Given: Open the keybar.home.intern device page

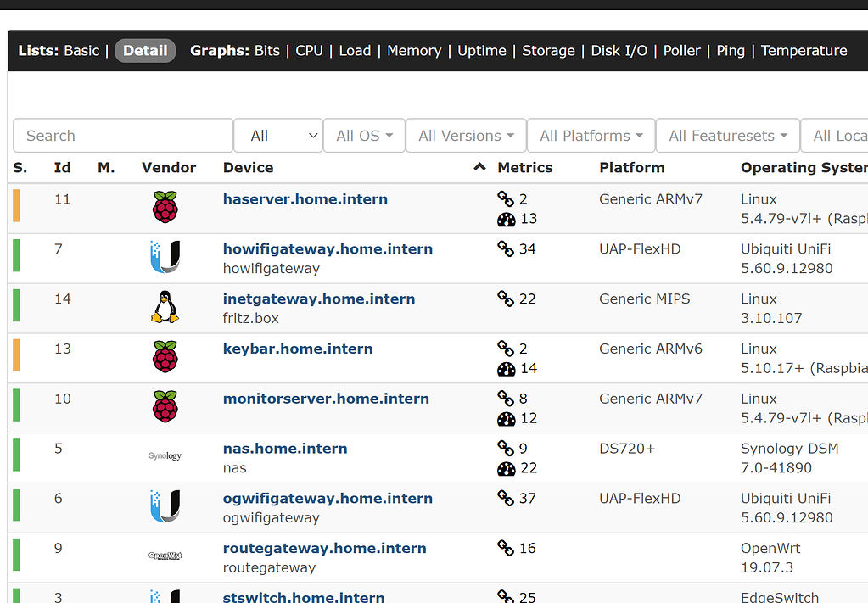Looking at the screenshot, I should point(297,349).
